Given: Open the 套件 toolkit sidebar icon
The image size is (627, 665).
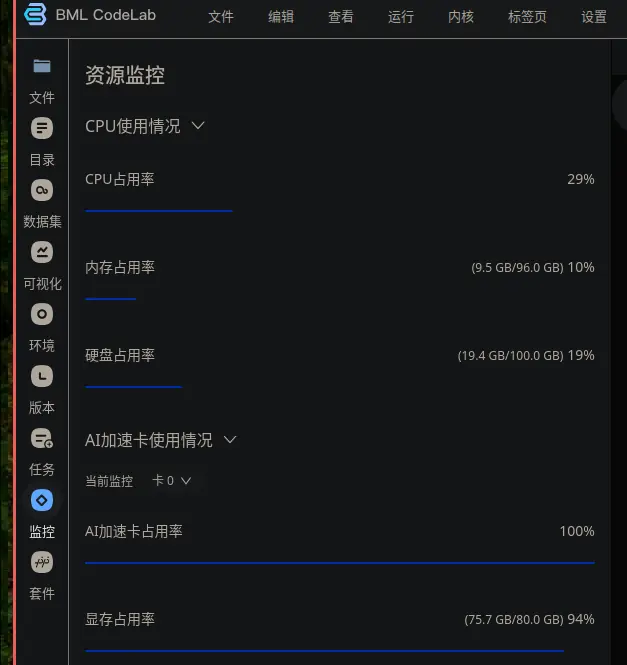Looking at the screenshot, I should pos(42,562).
